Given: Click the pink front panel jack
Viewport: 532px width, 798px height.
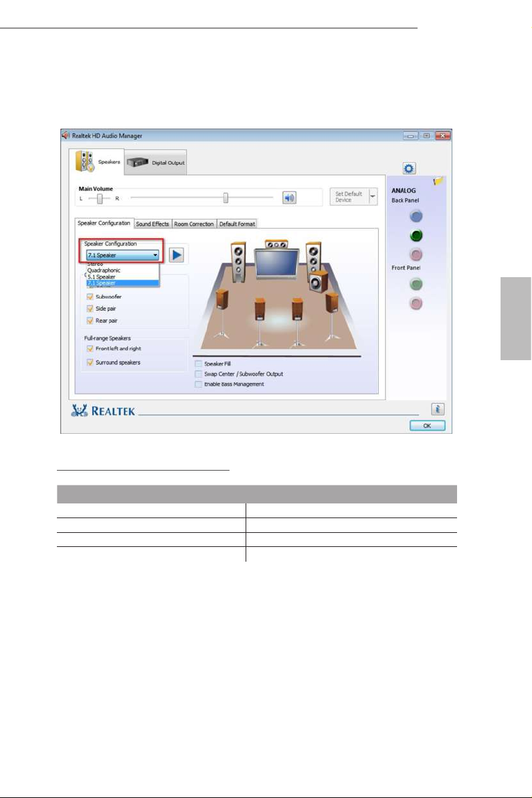Looking at the screenshot, I should pos(416,303).
